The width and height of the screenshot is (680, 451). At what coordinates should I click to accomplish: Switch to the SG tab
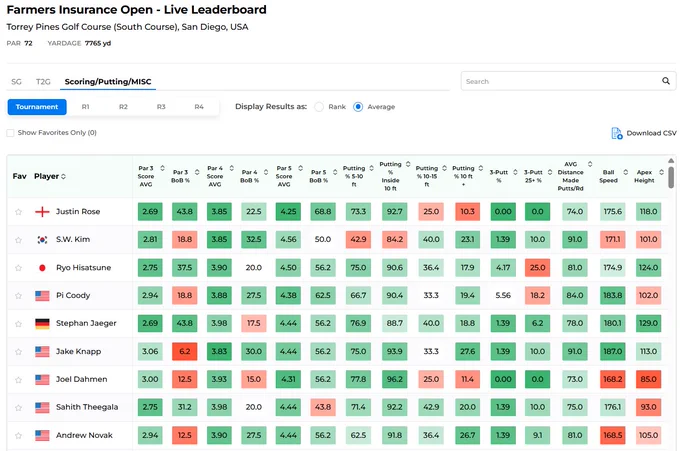coord(16,82)
